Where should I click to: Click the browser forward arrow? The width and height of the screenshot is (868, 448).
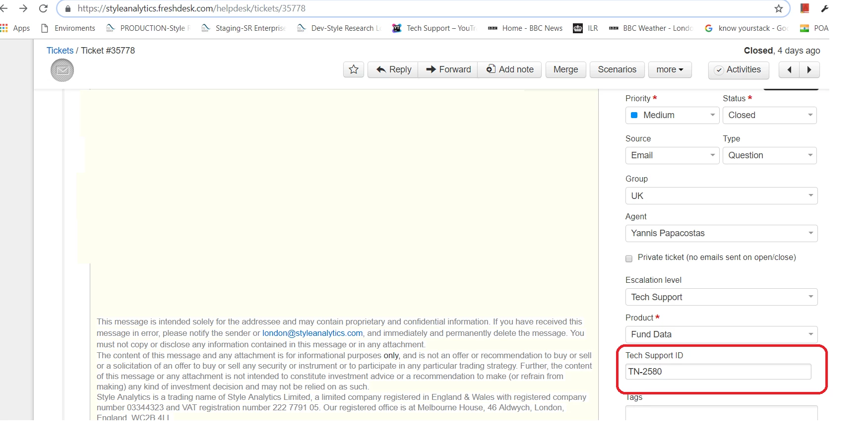pos(23,8)
